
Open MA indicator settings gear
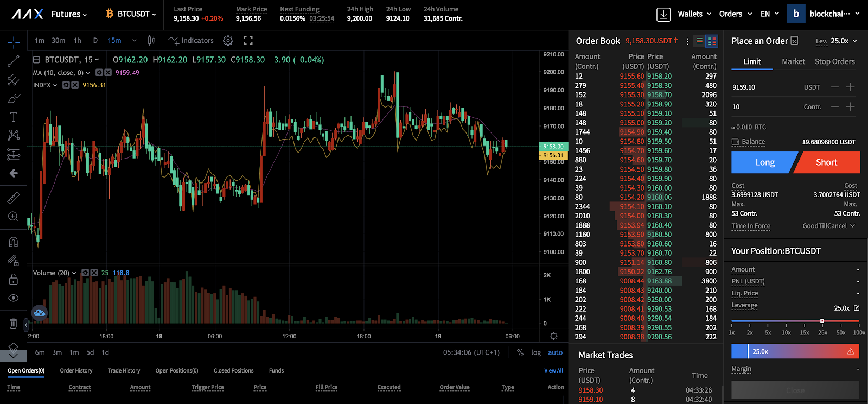pyautogui.click(x=99, y=73)
